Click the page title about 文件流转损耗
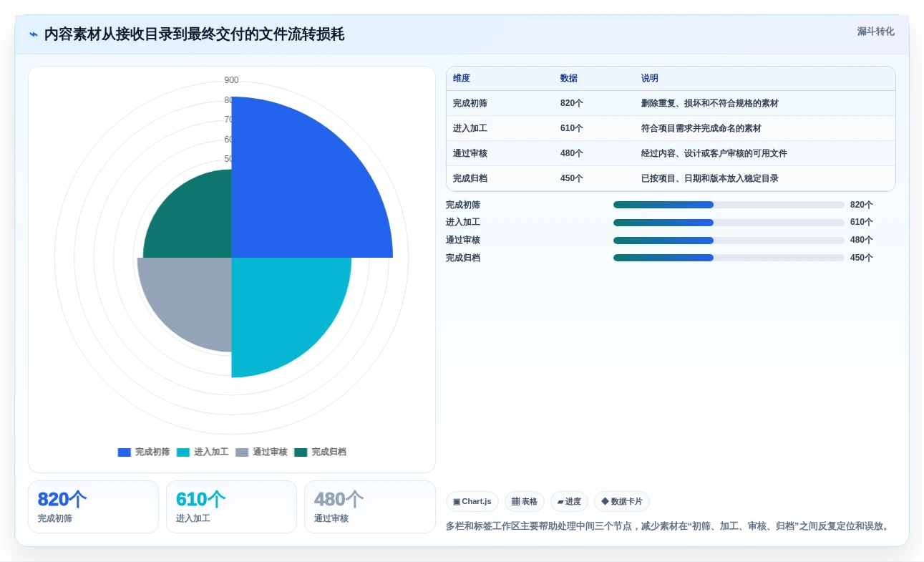This screenshot has width=924, height=562. click(x=194, y=34)
